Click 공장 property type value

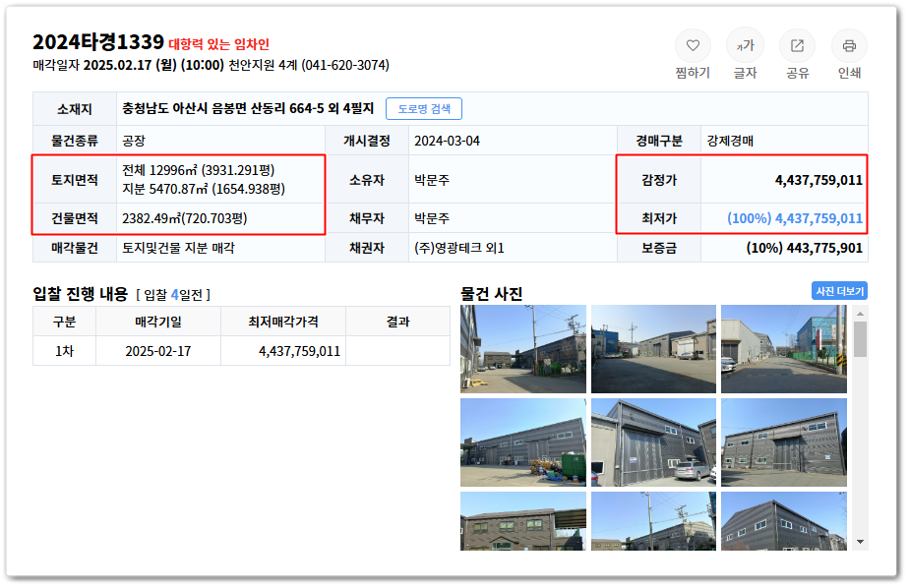(x=134, y=141)
